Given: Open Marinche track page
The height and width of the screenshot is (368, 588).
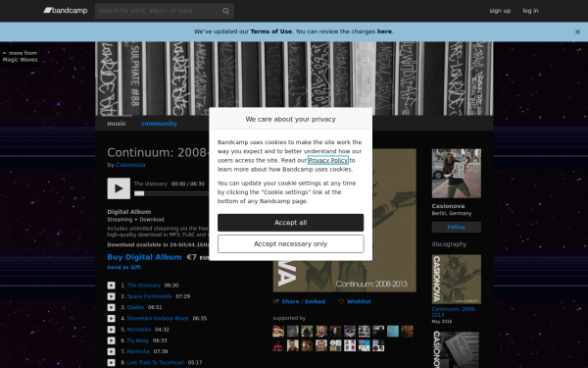Looking at the screenshot, I should click(138, 352).
